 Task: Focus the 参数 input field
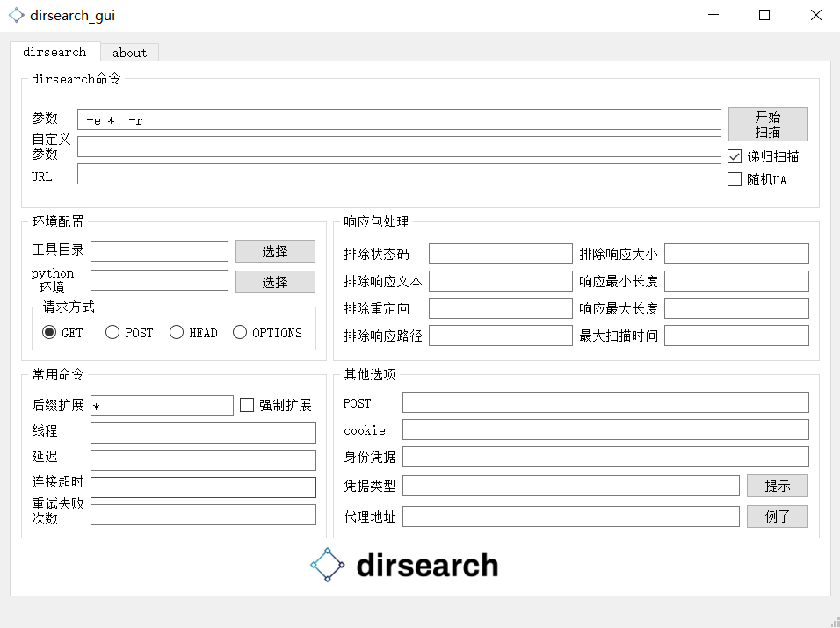point(399,120)
